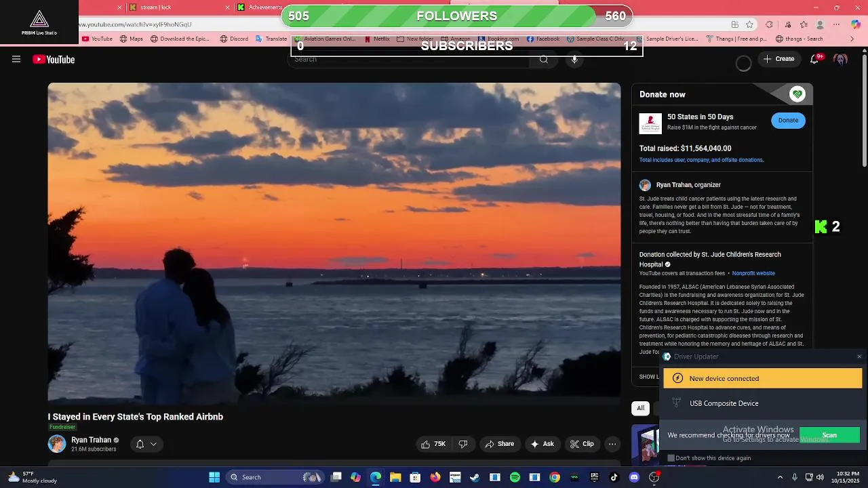Toggle the subscription notification bell for Ryan Trahan

point(140,444)
